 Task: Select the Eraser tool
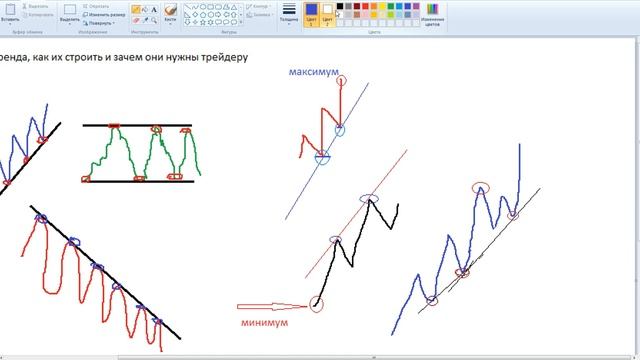(x=136, y=20)
